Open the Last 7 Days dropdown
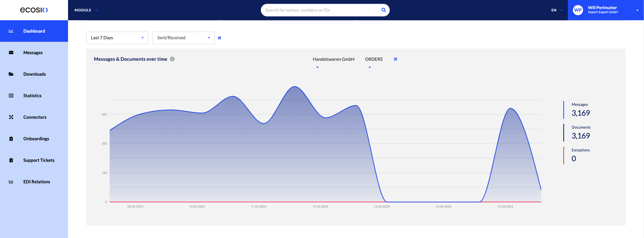Screen dimensions: 644x238 coord(117,38)
